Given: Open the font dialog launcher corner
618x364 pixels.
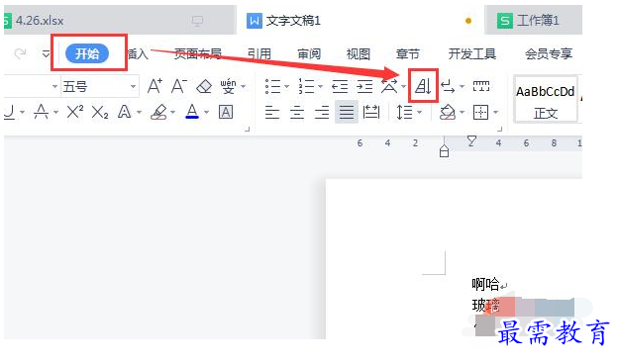Looking at the screenshot, I should (x=248, y=129).
